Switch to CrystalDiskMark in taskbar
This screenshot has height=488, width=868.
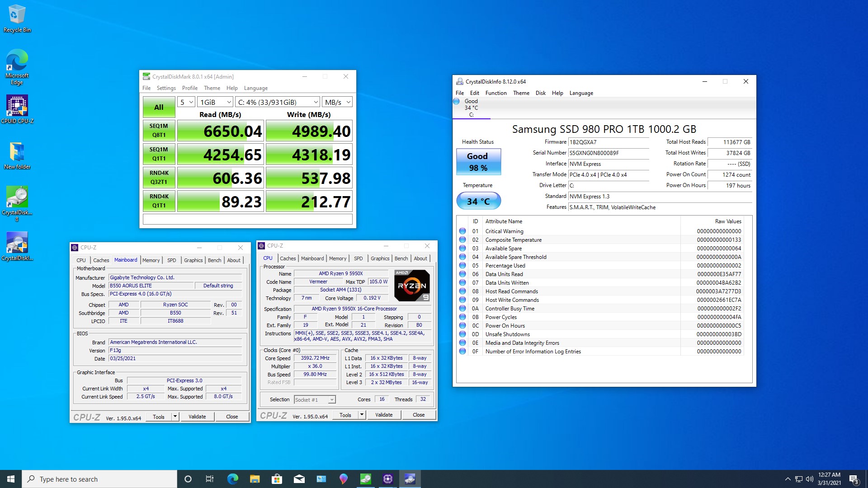366,479
